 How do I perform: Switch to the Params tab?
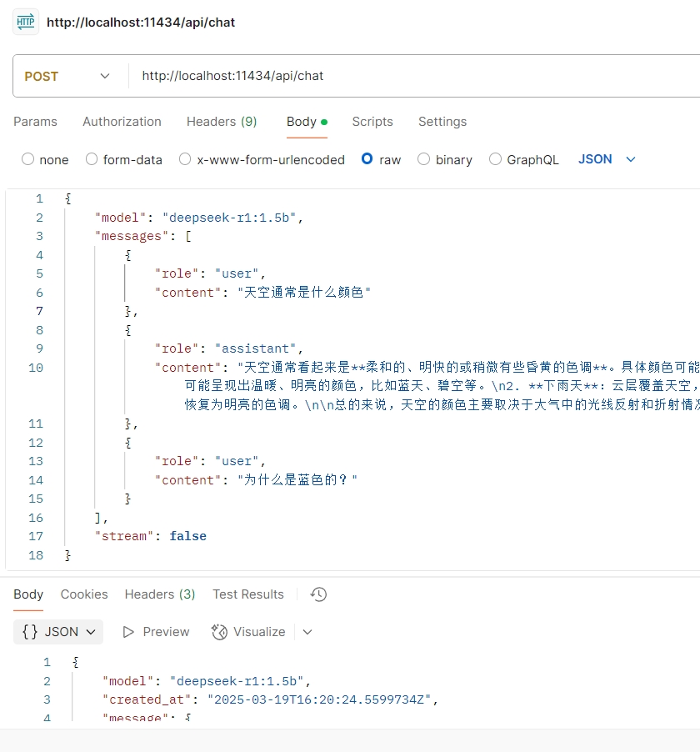(x=36, y=122)
